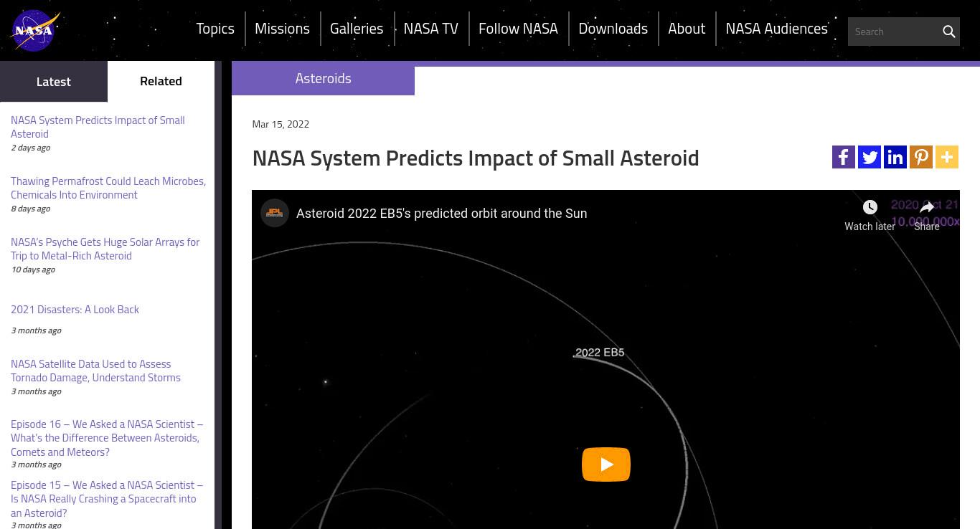Open the Topics menu

(x=215, y=29)
